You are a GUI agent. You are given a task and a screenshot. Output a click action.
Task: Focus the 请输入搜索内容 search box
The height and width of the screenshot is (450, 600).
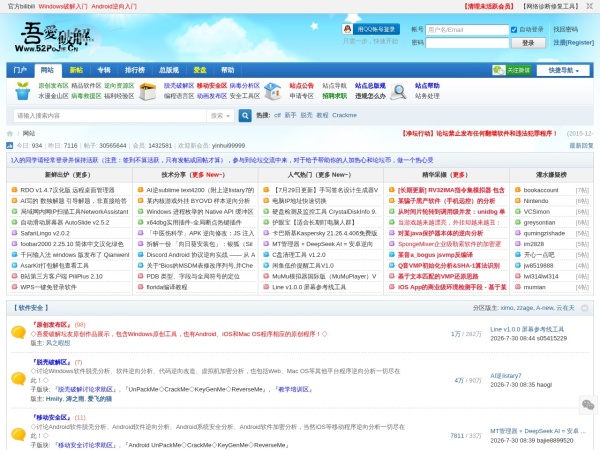[110, 116]
